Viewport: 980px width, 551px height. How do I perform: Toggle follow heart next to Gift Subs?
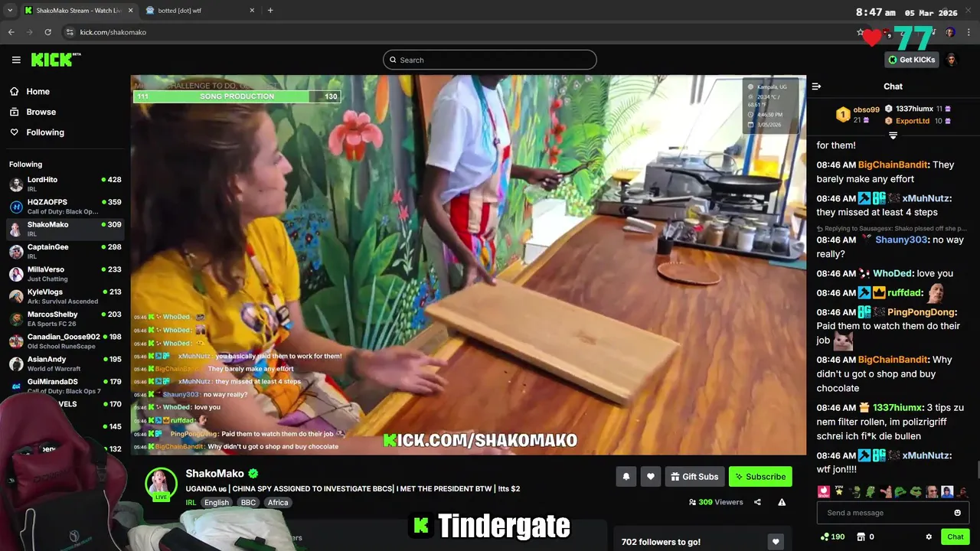pos(650,476)
